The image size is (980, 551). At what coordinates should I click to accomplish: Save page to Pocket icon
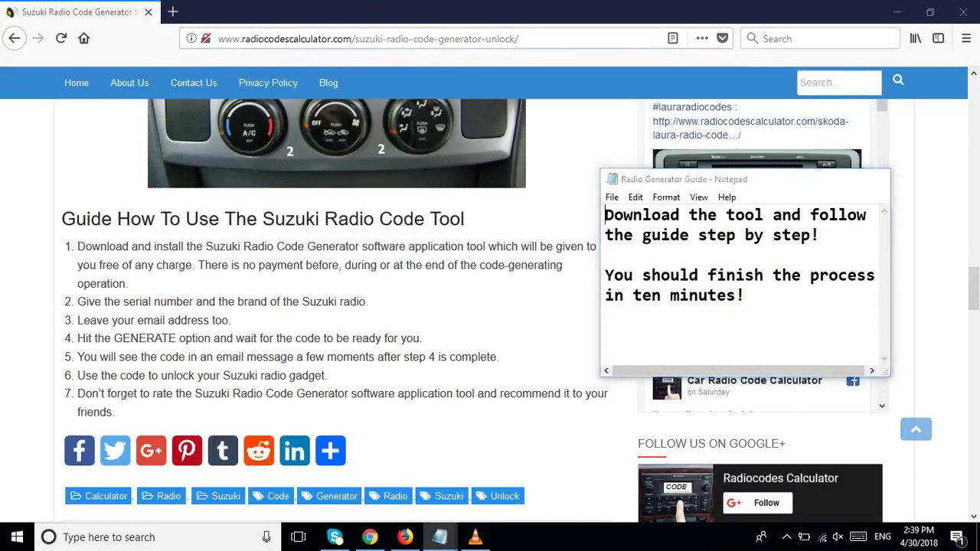(x=722, y=38)
